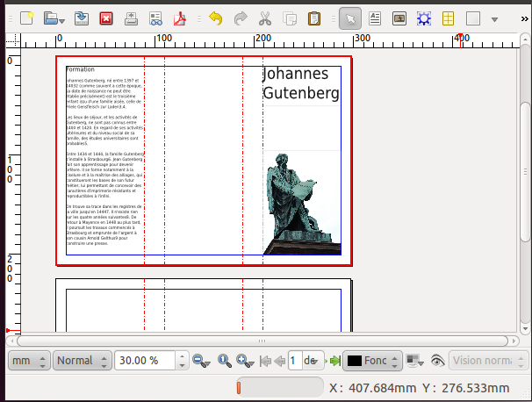
Task: Open the Normal image quality dropdown
Action: pos(83,360)
